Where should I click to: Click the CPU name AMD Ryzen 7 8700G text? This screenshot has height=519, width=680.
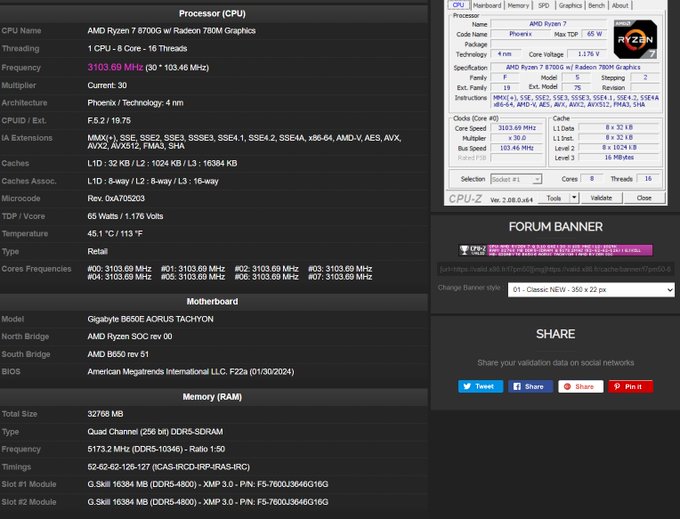point(171,31)
